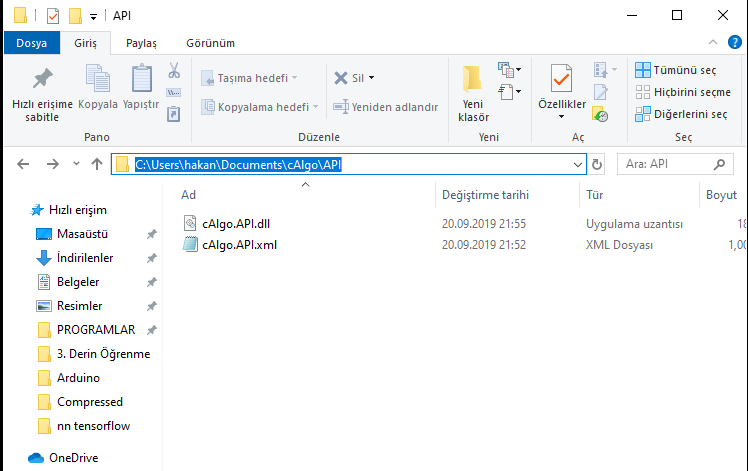
Task: Click the cAlgo.API.dll file icon
Action: point(190,223)
